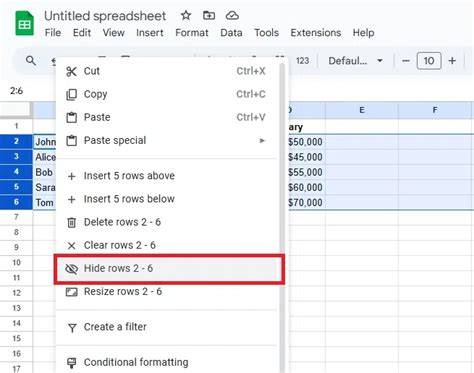This screenshot has height=373, width=474.
Task: Click the Paste clipboard icon
Action: [71, 117]
